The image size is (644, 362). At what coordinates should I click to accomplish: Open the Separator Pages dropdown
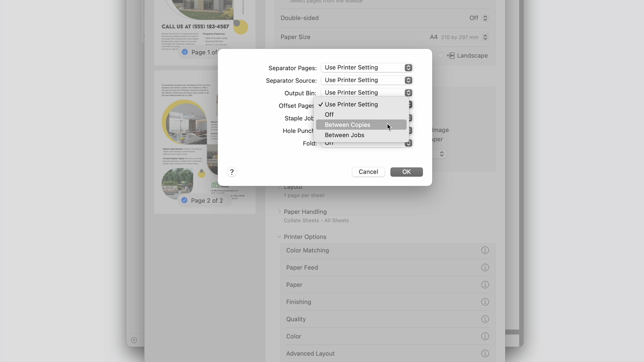367,68
